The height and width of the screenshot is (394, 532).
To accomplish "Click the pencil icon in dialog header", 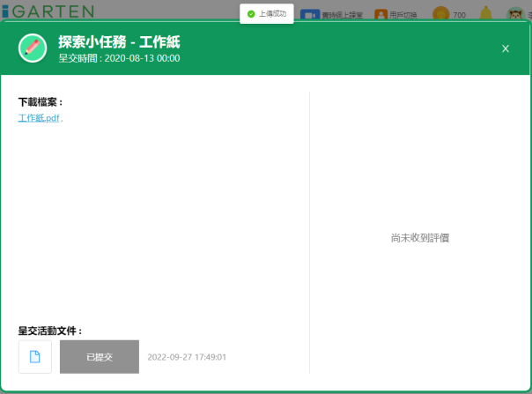I will coord(33,48).
